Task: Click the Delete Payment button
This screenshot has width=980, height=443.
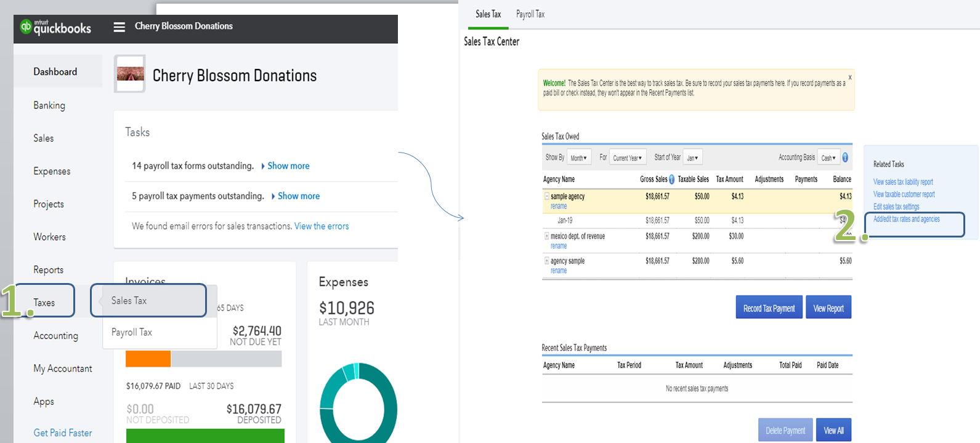Action: coord(785,430)
